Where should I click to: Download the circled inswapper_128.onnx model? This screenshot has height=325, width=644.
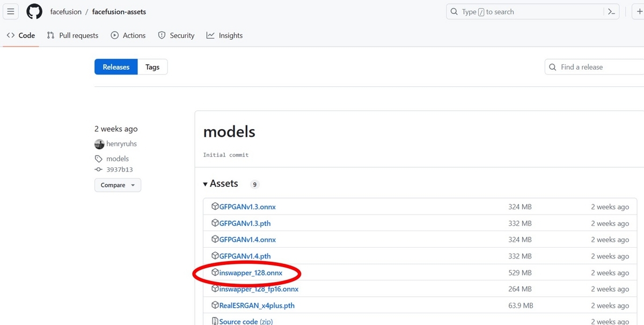coord(250,272)
